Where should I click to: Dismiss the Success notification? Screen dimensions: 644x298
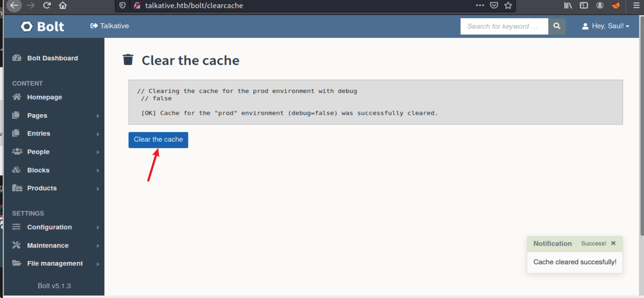[613, 243]
